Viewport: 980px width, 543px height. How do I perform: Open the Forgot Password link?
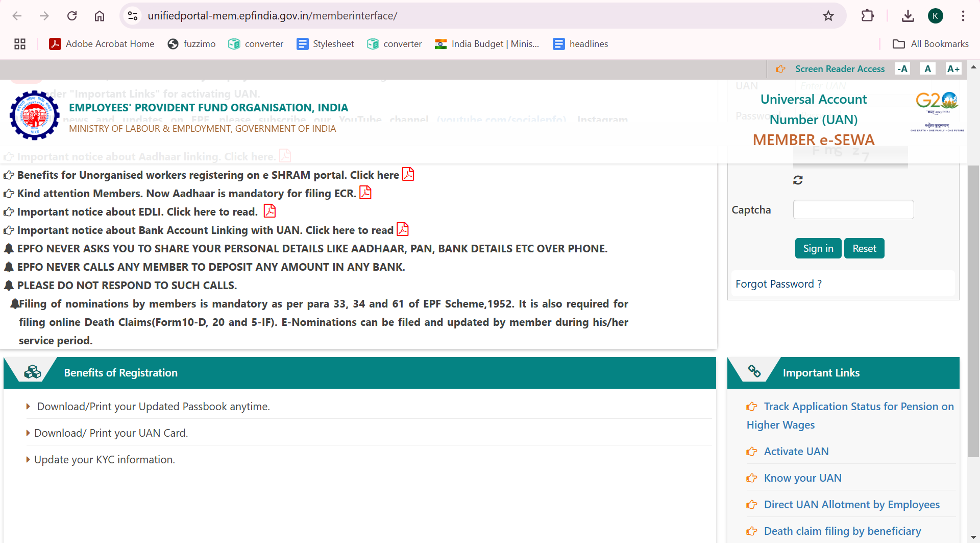tap(778, 284)
